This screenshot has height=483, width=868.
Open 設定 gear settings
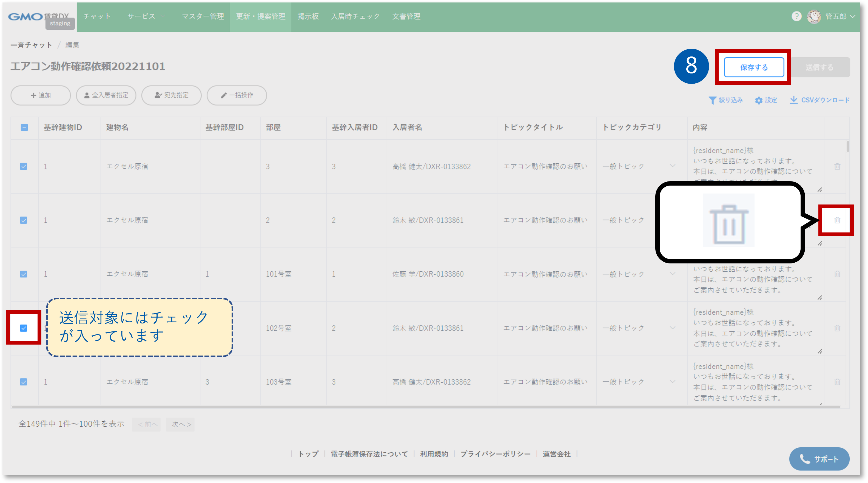coord(758,100)
